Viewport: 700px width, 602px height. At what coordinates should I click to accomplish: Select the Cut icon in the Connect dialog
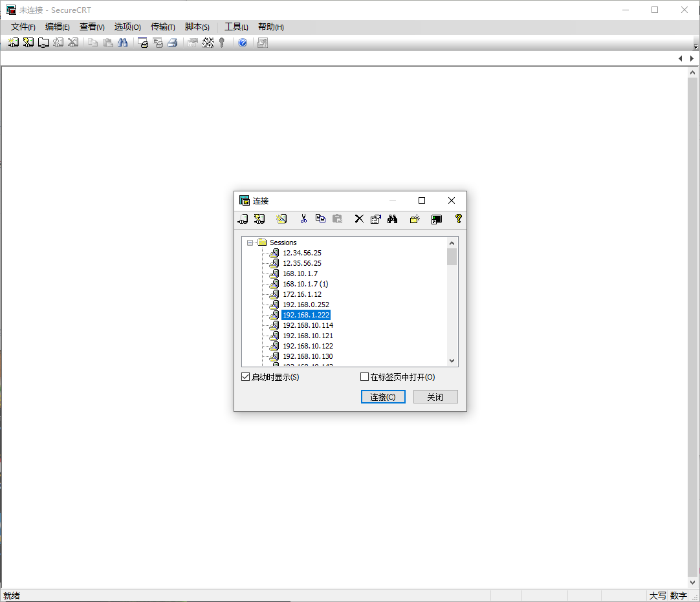tap(303, 219)
